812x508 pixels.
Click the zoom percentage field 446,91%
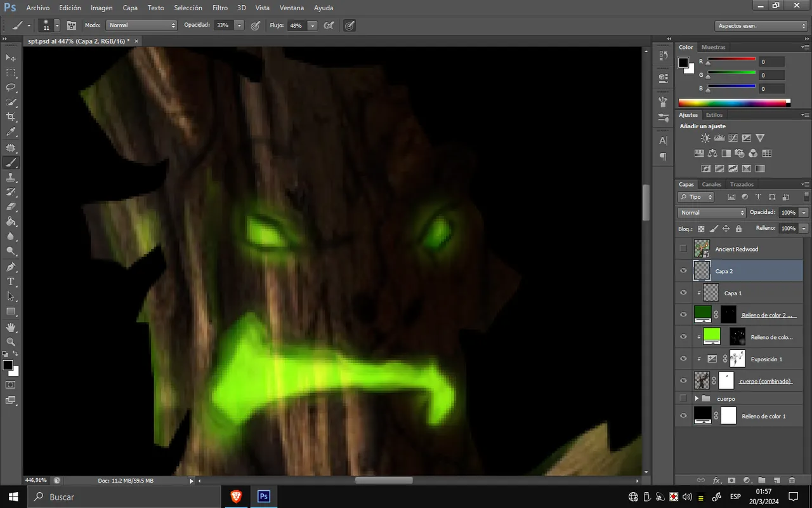(x=36, y=481)
